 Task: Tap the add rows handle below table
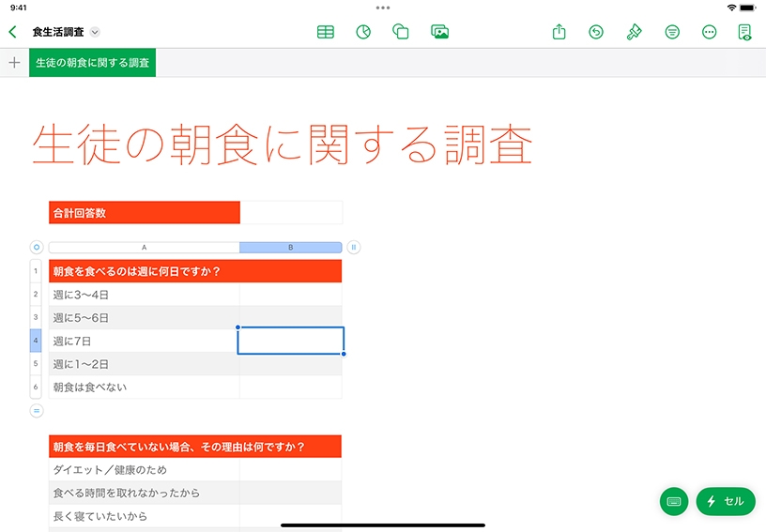pyautogui.click(x=37, y=410)
